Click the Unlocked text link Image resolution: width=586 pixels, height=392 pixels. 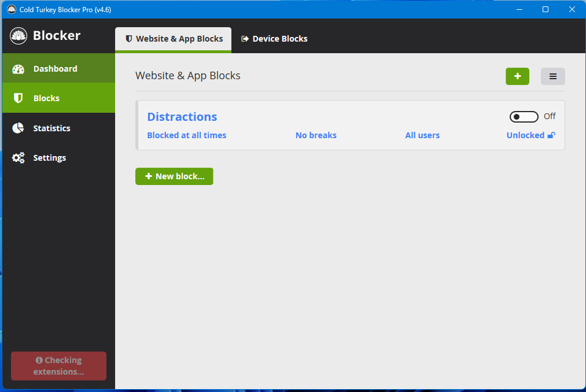[x=525, y=135]
